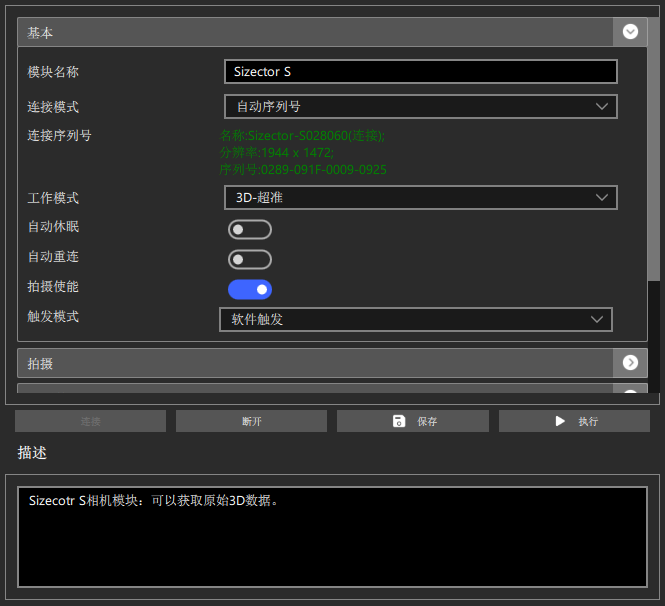The image size is (665, 606).
Task: Toggle the 自动休眠 switch
Action: pyautogui.click(x=250, y=229)
